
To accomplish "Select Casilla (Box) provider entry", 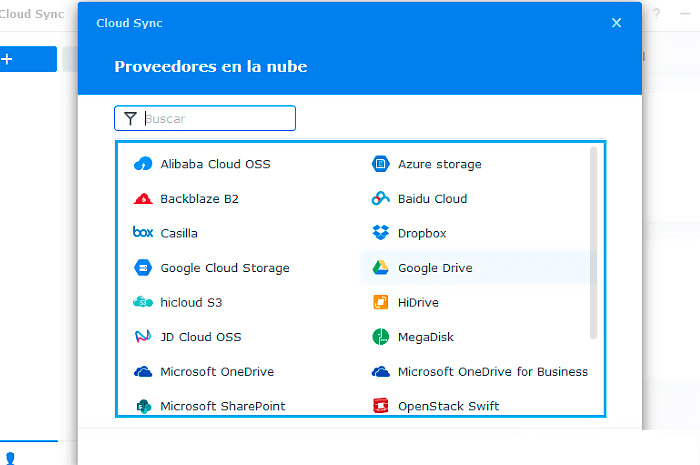I will point(179,233).
